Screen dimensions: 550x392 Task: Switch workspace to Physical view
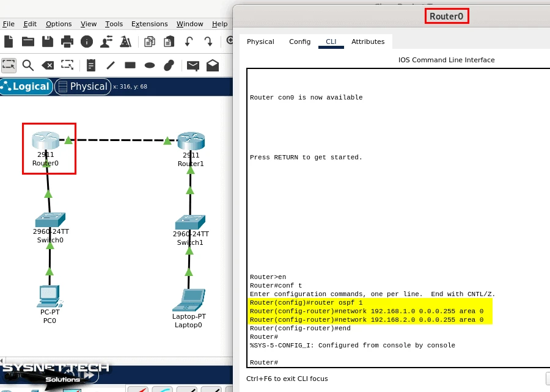(x=82, y=86)
